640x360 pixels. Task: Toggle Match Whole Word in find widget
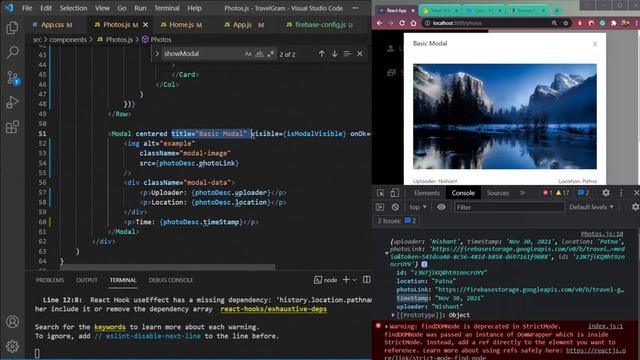point(259,54)
